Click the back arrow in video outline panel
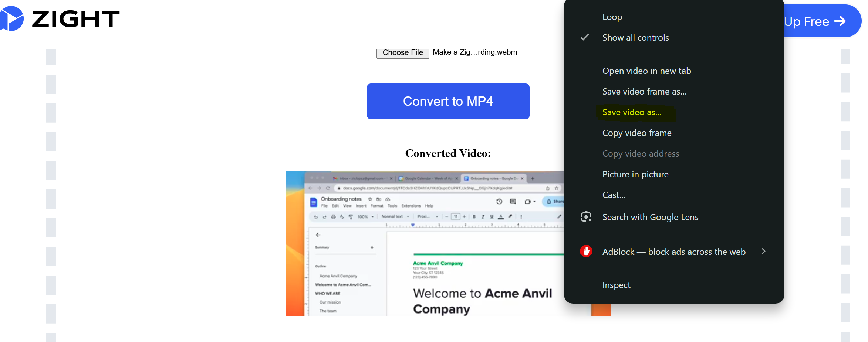 318,235
